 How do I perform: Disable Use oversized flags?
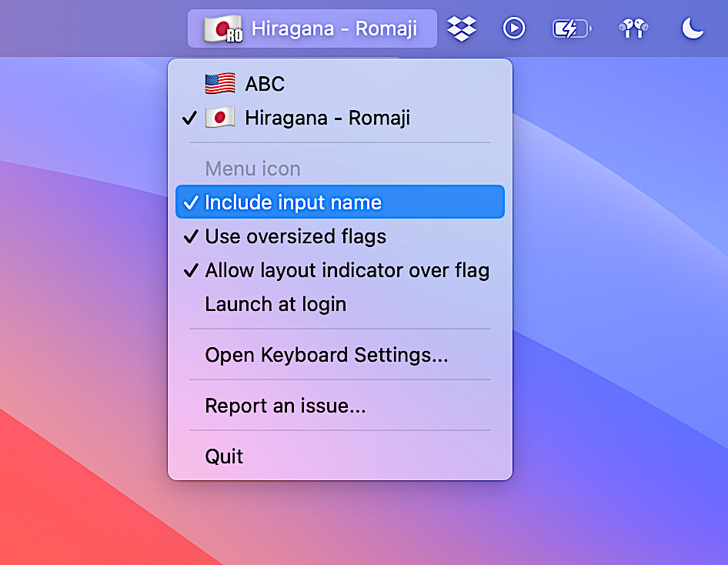tap(296, 236)
